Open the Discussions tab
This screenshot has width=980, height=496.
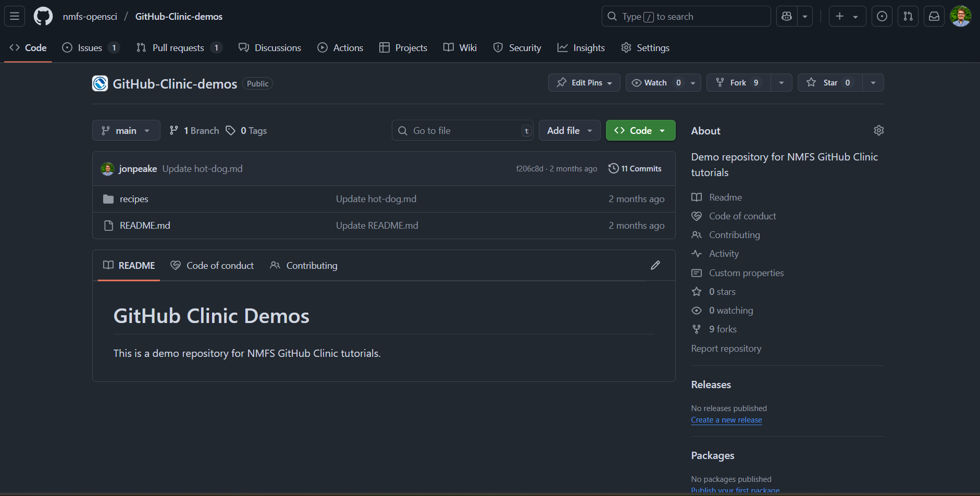point(270,47)
